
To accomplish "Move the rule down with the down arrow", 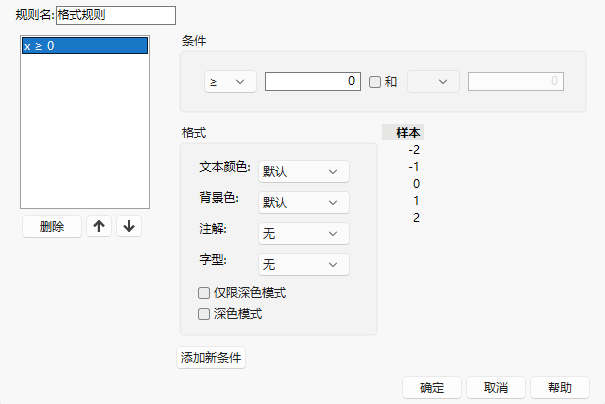I will point(129,226).
